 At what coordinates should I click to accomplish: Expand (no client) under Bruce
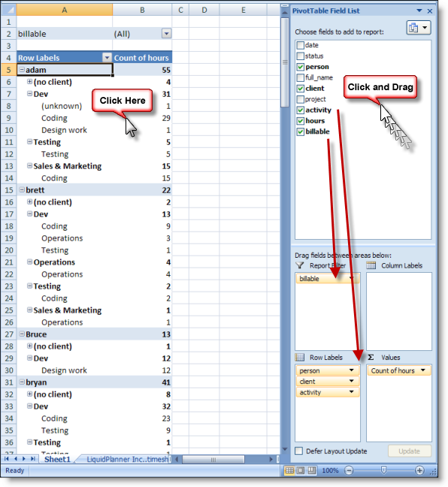[29, 346]
